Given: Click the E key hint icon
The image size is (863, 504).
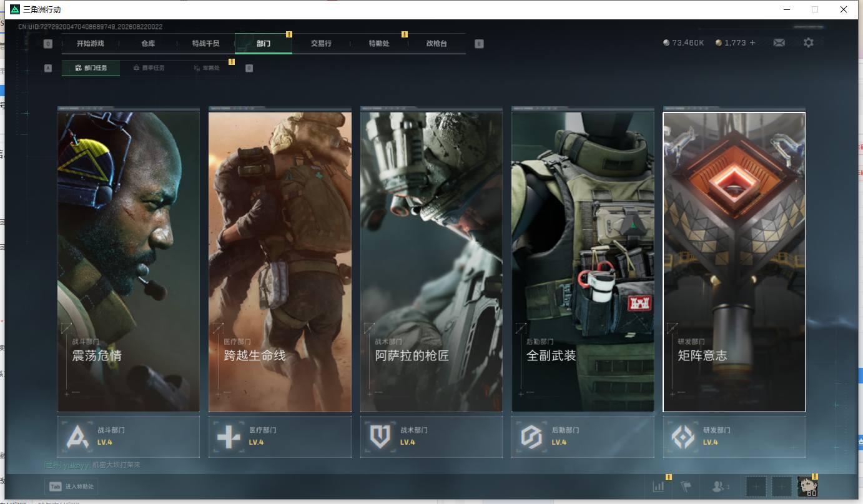Looking at the screenshot, I should pyautogui.click(x=479, y=44).
